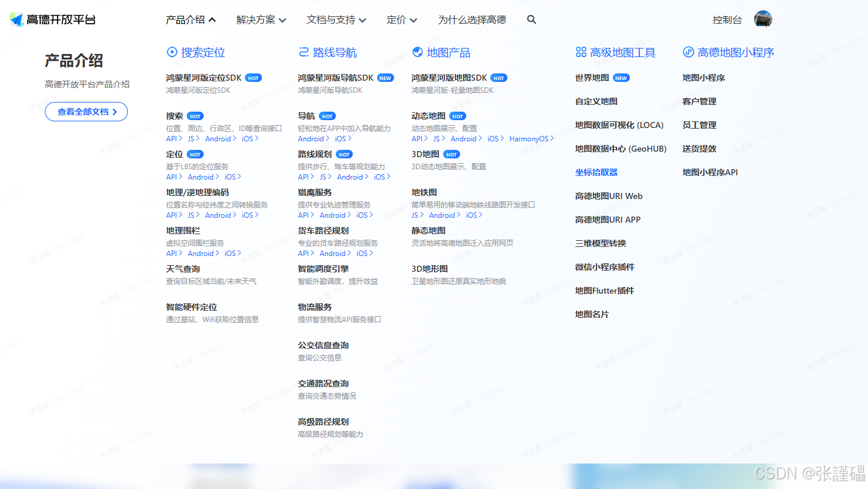Click NEW badge beside 世界地图

pyautogui.click(x=621, y=78)
